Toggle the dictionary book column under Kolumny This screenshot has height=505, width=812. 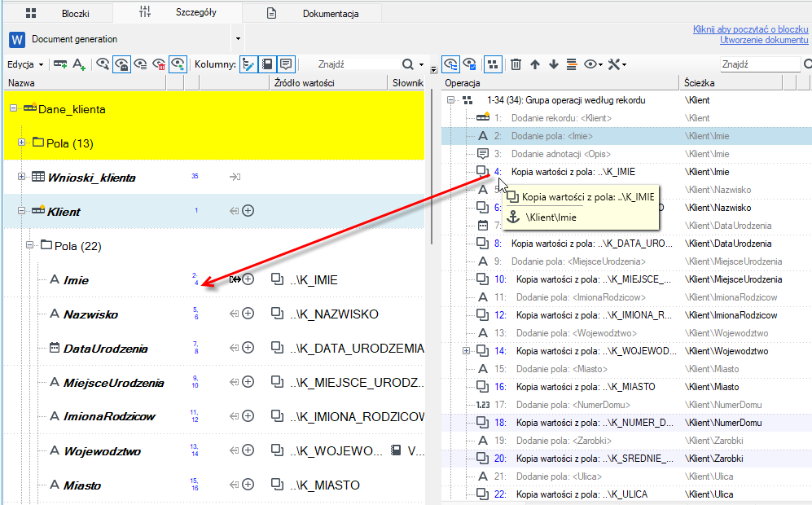point(267,64)
